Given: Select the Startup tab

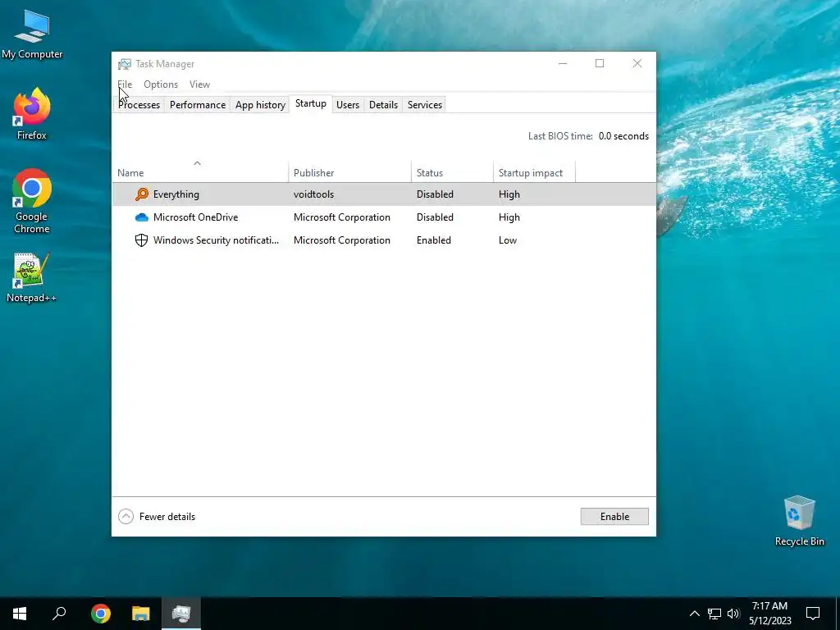Looking at the screenshot, I should click(311, 103).
